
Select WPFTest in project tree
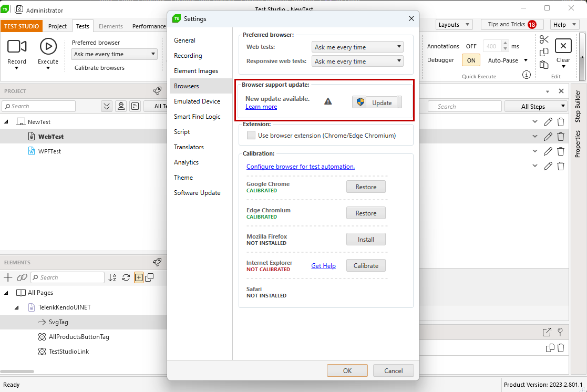[49, 151]
